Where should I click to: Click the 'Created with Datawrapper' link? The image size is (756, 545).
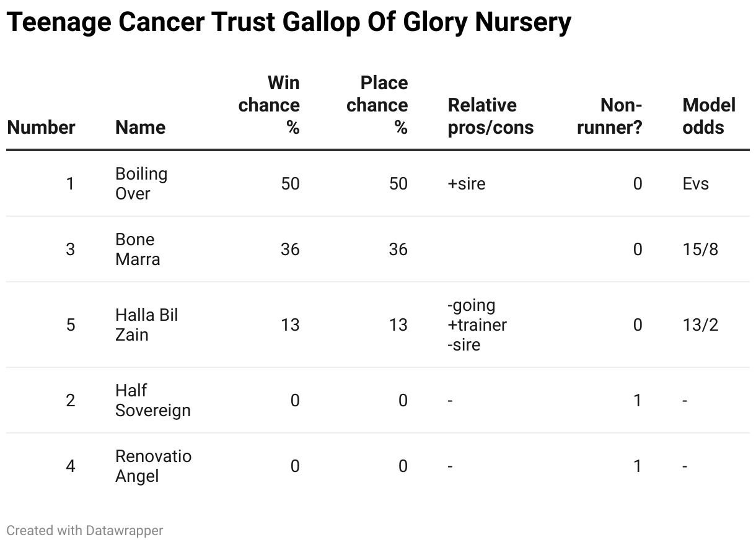click(85, 531)
